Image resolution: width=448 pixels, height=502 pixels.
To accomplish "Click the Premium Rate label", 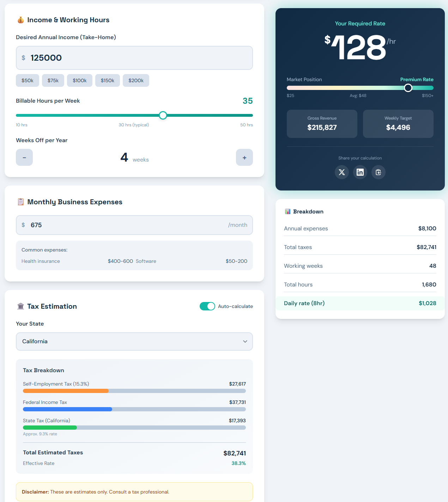I will (x=417, y=79).
